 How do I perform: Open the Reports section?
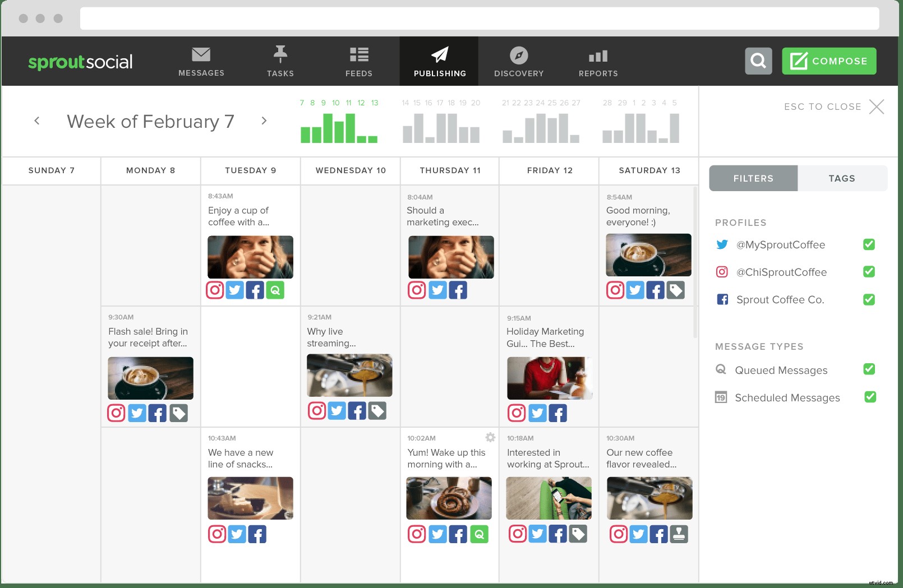coord(597,61)
